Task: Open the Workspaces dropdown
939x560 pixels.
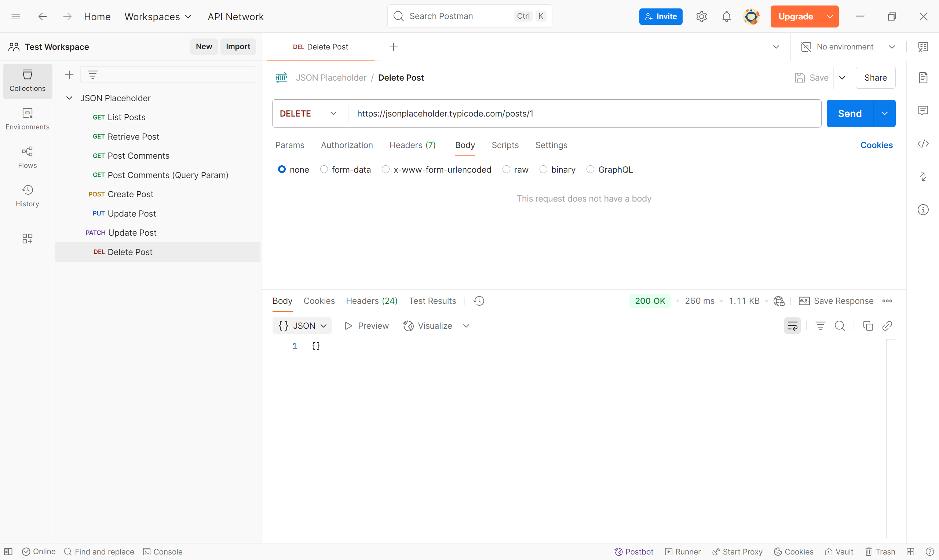Action: (158, 16)
